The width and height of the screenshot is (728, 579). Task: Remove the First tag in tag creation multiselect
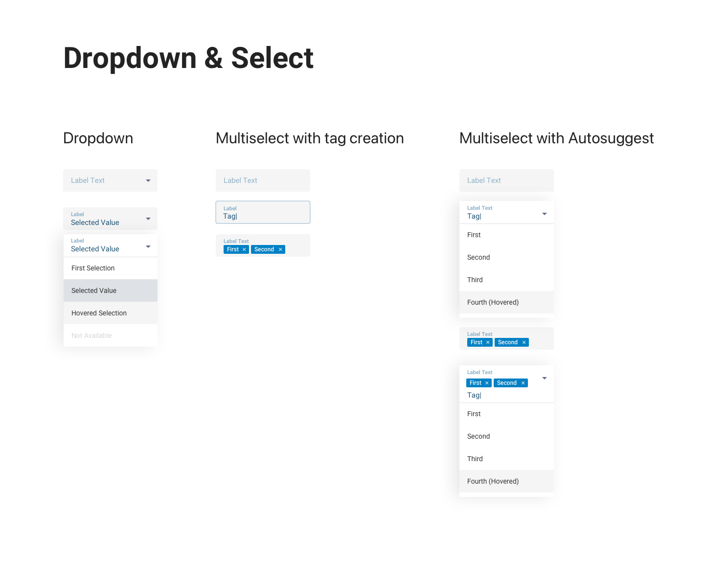coord(245,249)
